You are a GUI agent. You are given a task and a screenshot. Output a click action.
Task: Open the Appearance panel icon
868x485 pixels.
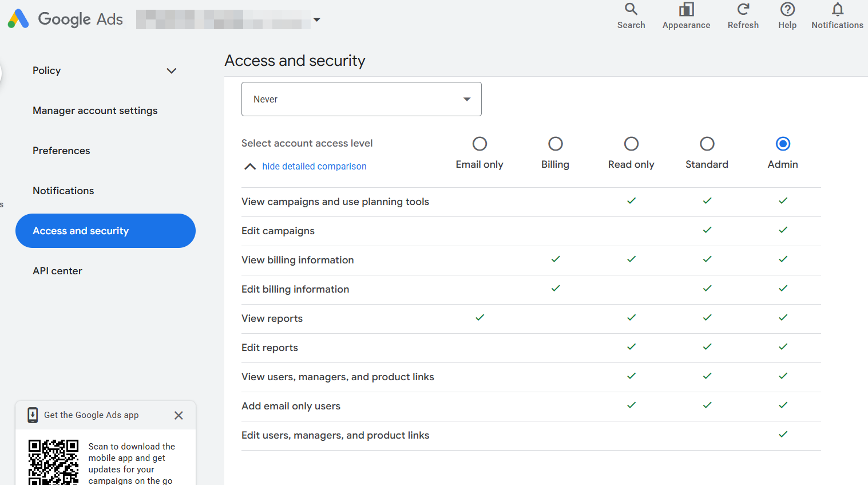[x=686, y=9]
